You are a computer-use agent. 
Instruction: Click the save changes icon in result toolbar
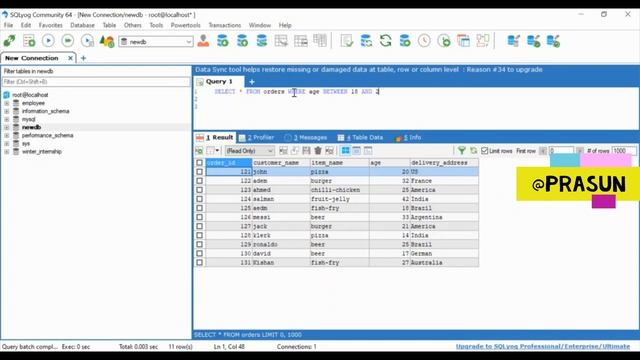tap(306, 151)
